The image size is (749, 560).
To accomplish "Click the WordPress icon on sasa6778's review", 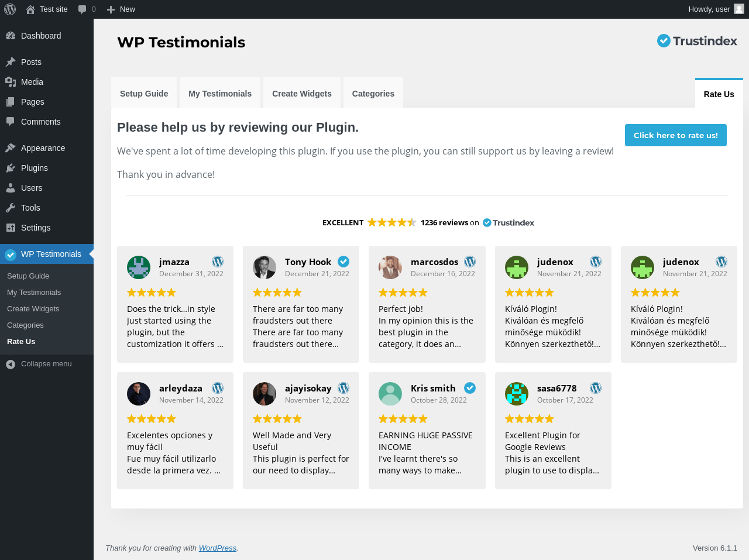I will pos(596,388).
